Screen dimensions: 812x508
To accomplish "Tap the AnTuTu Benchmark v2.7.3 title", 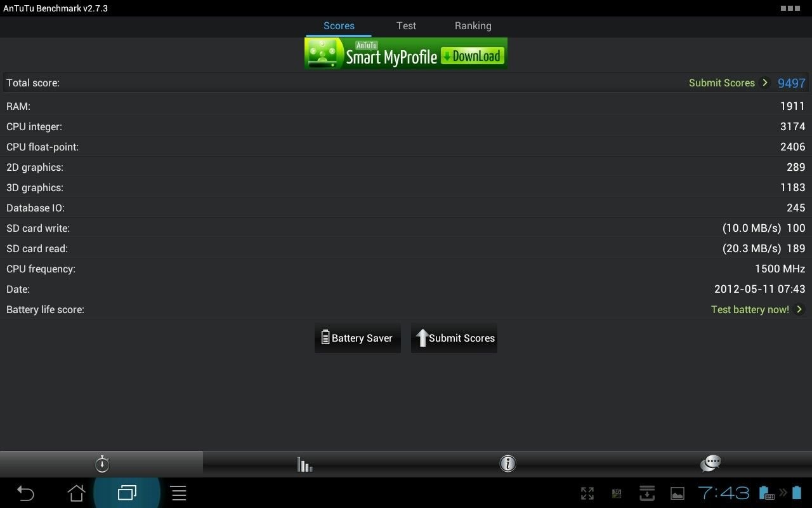I will [x=55, y=8].
